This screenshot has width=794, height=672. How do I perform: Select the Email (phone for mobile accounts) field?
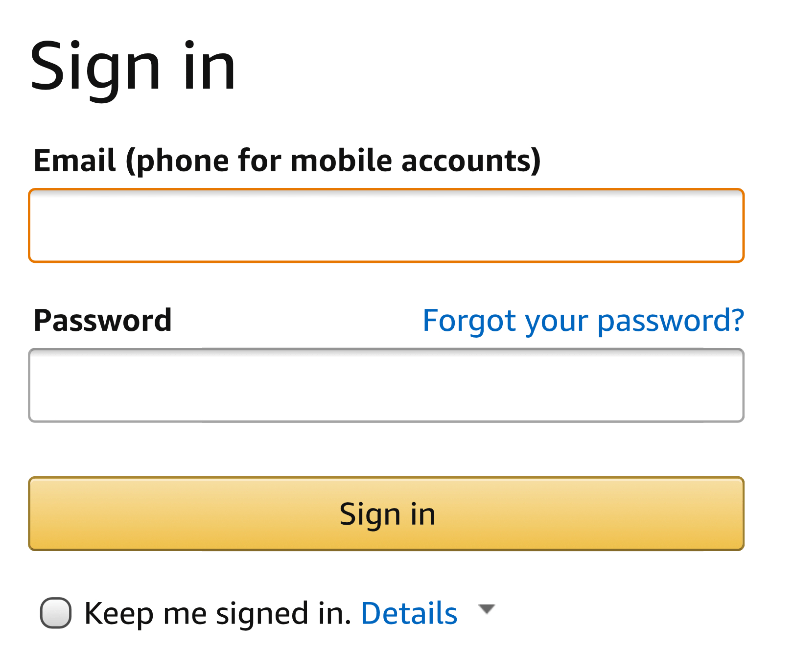[387, 226]
